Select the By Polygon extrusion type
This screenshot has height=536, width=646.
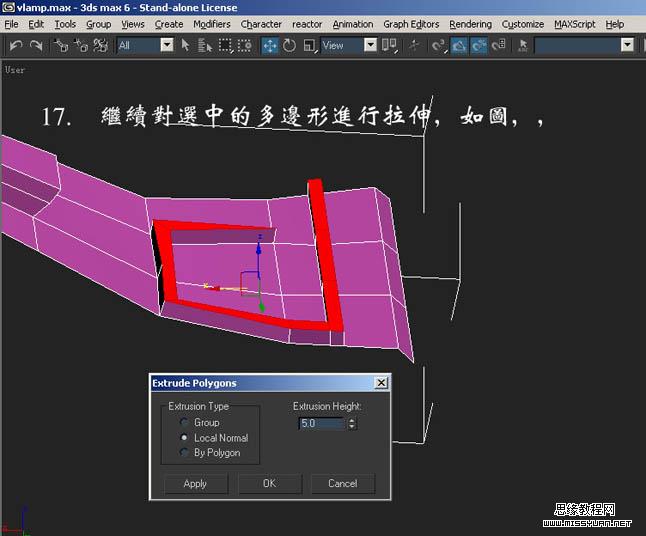(x=184, y=452)
